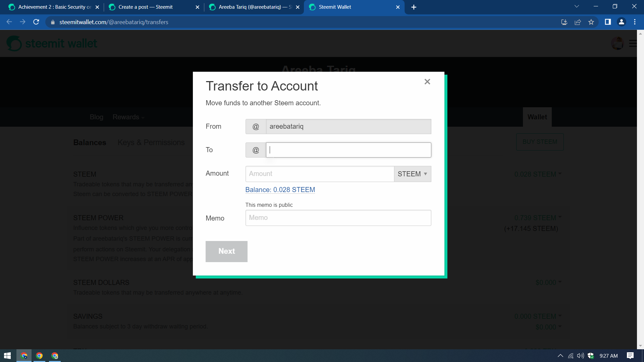Click the user avatar in the header
This screenshot has height=362, width=644.
point(617,43)
